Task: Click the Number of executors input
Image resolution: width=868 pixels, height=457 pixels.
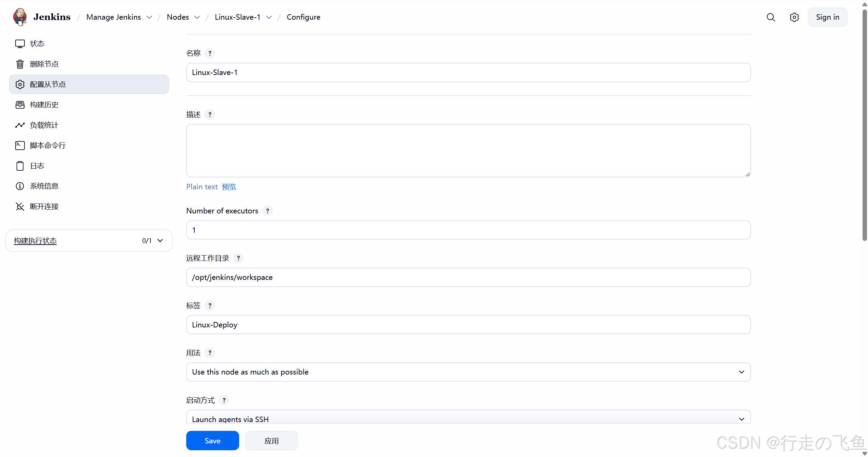Action: coord(468,230)
